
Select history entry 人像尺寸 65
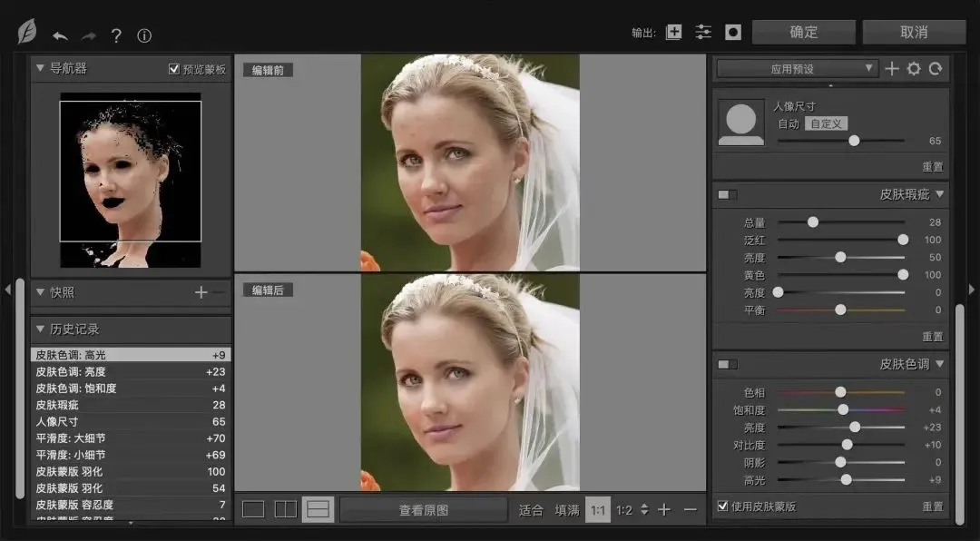coord(131,421)
